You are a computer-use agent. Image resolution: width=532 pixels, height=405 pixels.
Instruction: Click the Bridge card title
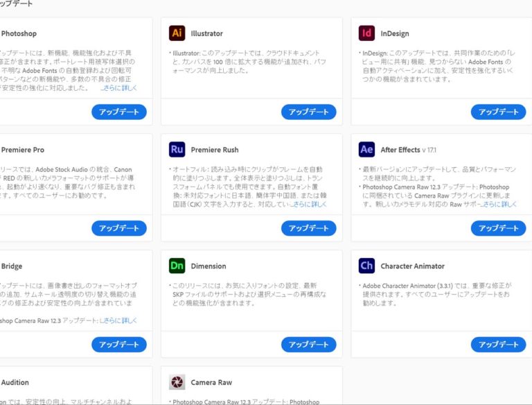[x=12, y=266]
